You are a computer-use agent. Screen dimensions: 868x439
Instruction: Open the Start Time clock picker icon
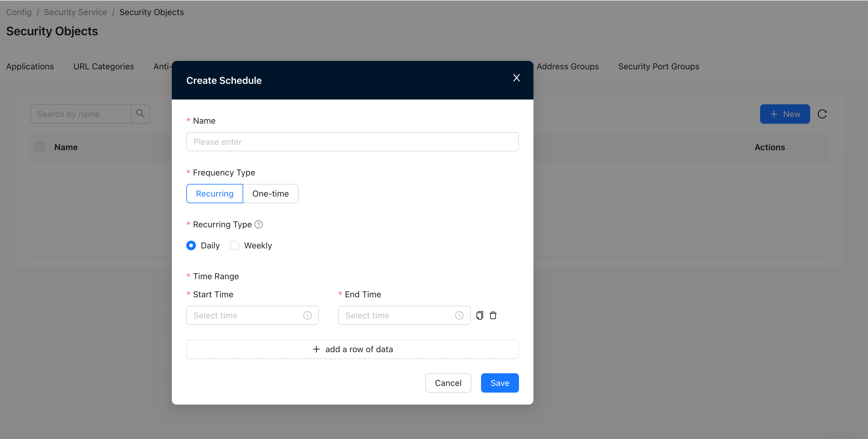point(307,315)
